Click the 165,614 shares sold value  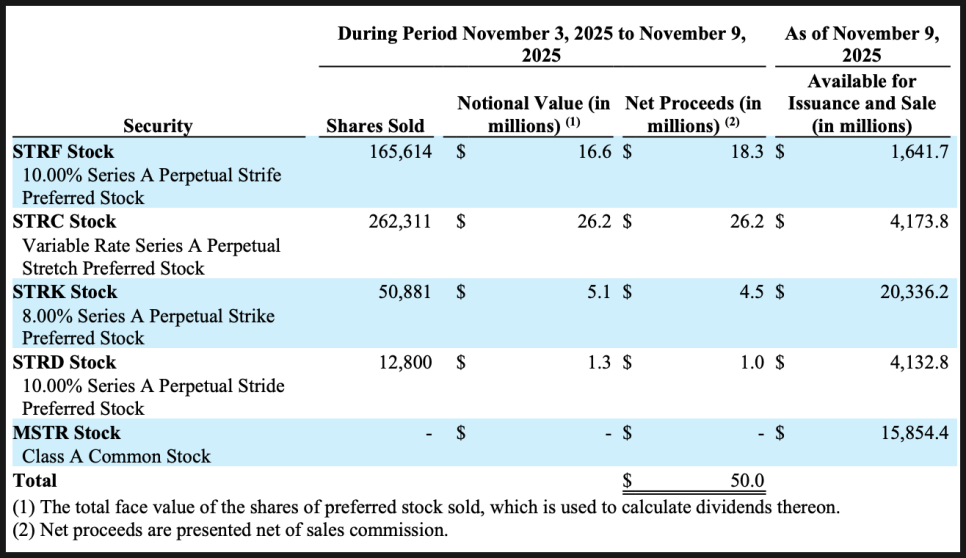coord(400,152)
